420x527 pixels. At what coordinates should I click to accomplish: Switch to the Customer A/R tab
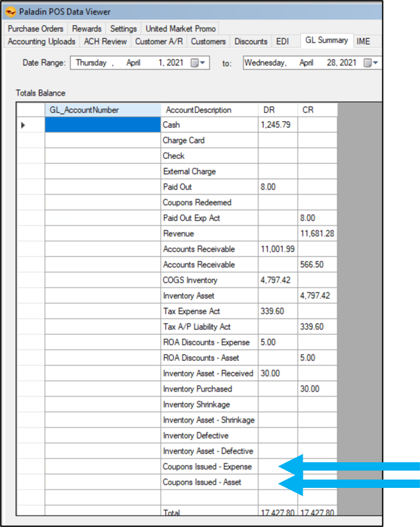159,41
